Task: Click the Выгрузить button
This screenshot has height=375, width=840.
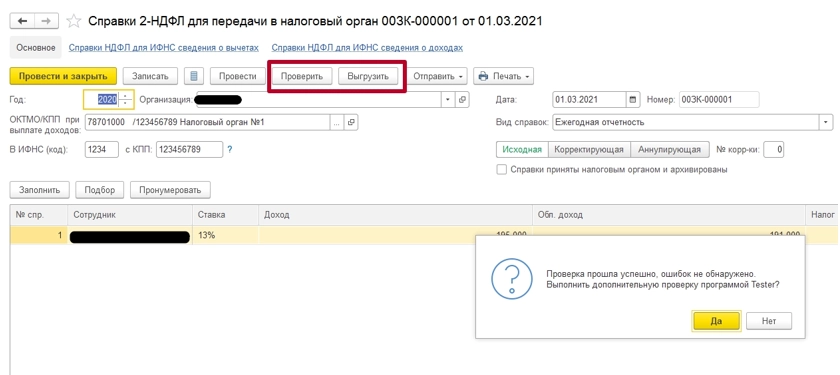Action: (x=368, y=76)
